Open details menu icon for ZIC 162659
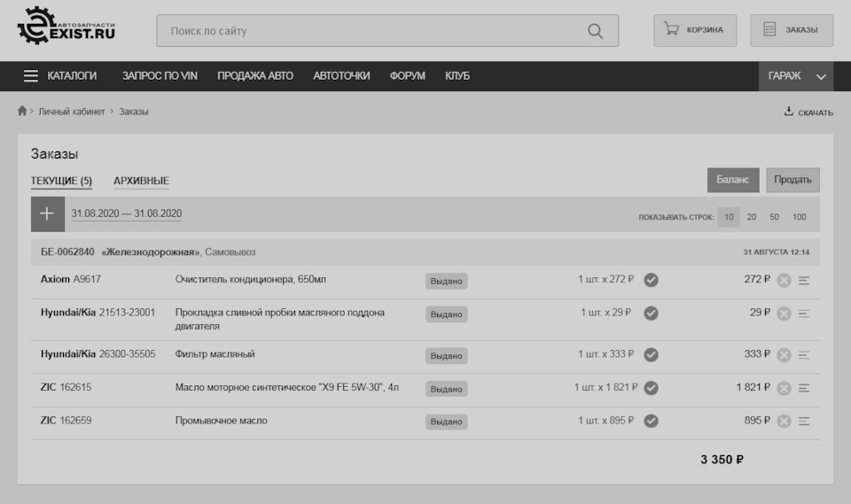851x504 pixels. (x=804, y=422)
